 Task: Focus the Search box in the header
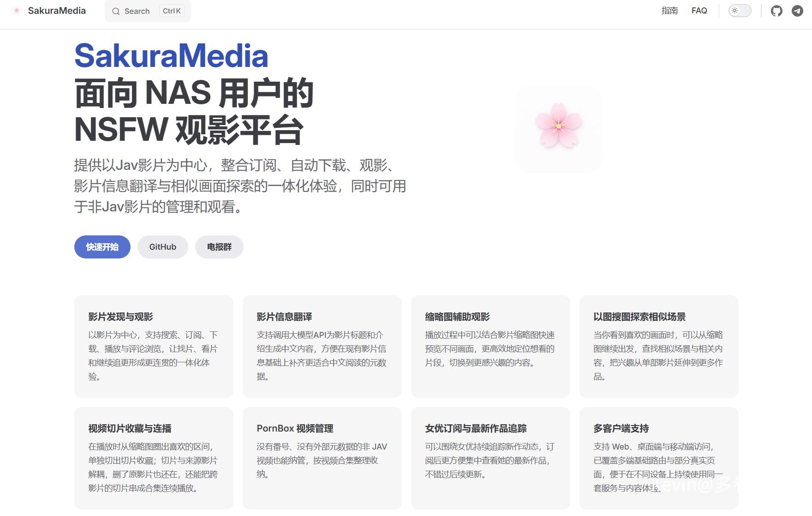(x=148, y=11)
